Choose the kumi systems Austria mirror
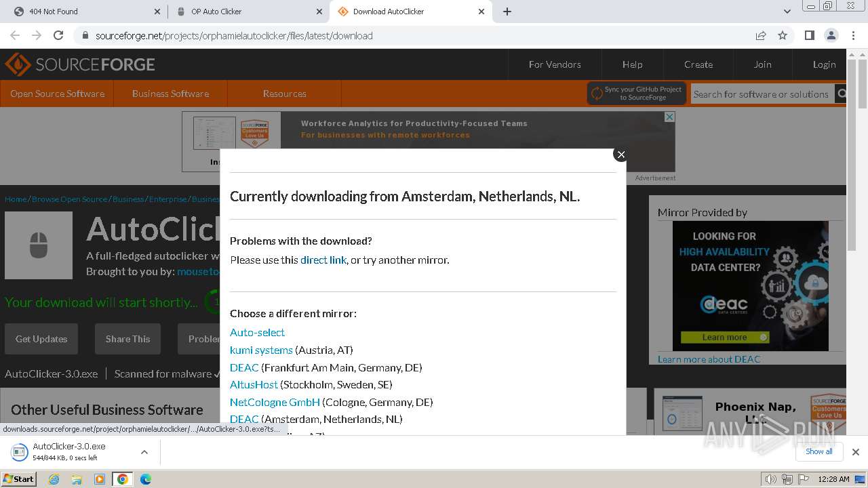 tap(261, 350)
